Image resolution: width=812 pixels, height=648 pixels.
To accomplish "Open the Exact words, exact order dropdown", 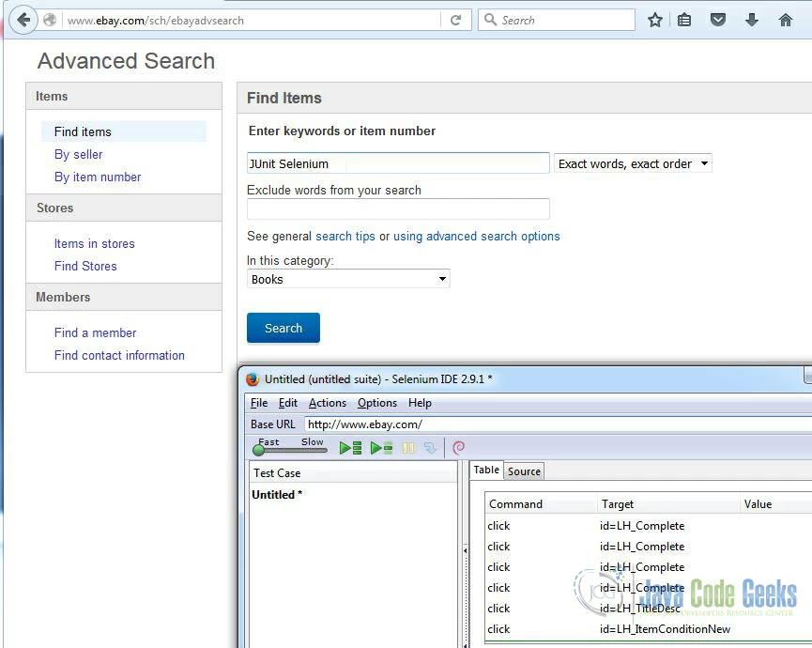I will 633,163.
